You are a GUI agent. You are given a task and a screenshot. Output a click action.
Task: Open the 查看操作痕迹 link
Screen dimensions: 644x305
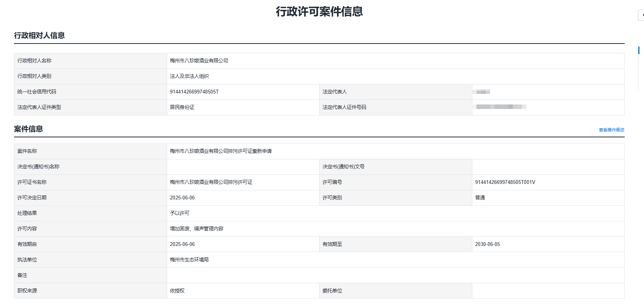pos(611,130)
